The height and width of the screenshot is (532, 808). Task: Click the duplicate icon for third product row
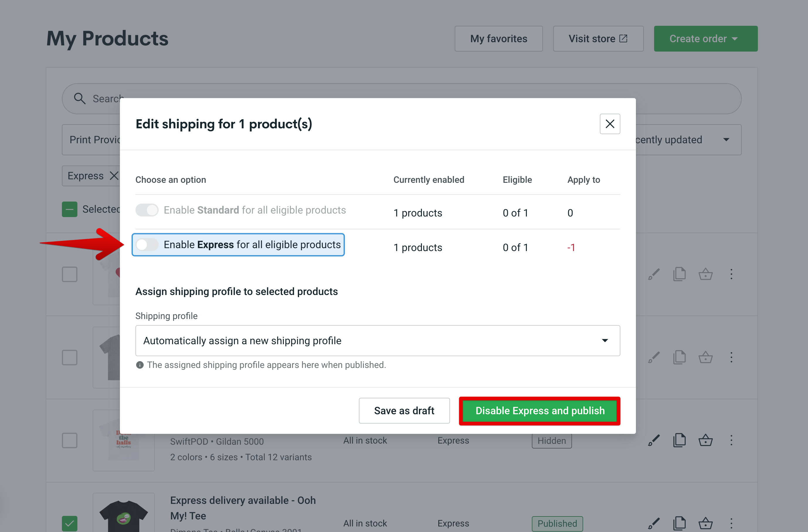tap(680, 441)
